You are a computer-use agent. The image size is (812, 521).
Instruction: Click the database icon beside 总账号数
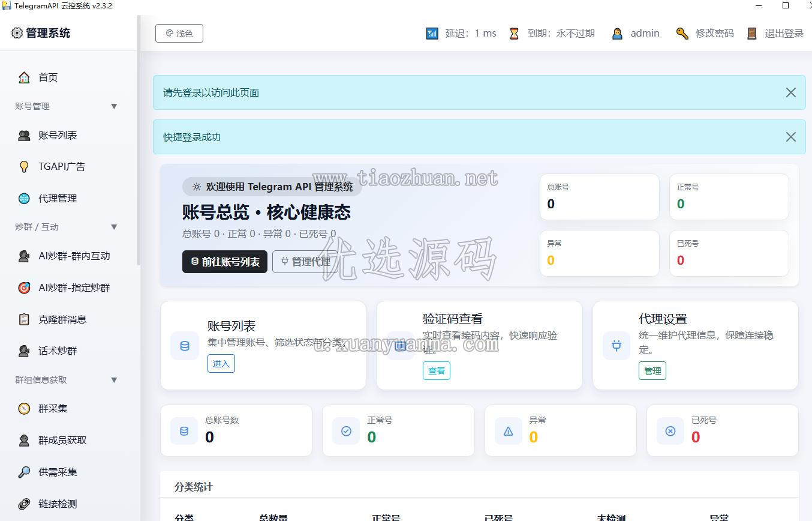click(x=184, y=431)
